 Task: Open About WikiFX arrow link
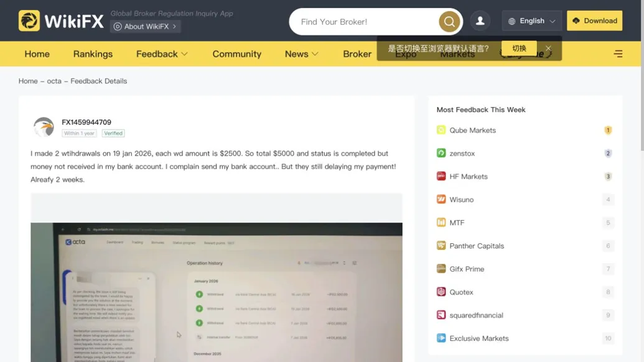(175, 26)
